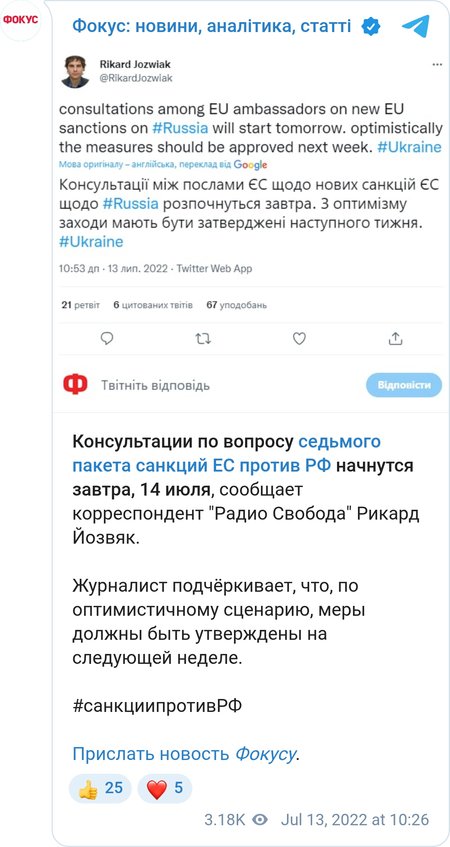Toggle the thumbs up reaction with 25

100,788
